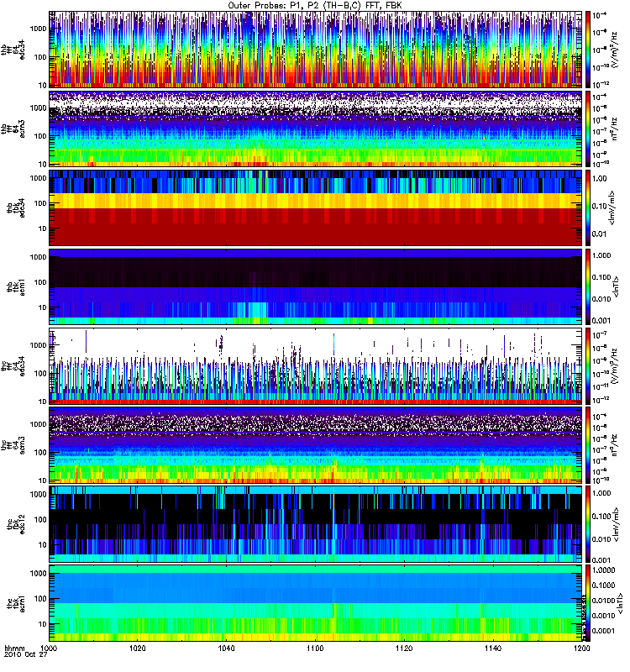
Task: Select the thc fbk scm1 filter bank panel
Action: coord(316,603)
